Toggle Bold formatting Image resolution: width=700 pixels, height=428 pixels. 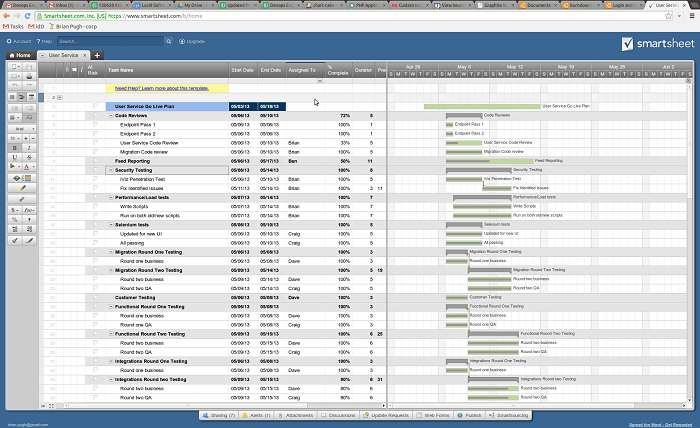[x=15, y=148]
